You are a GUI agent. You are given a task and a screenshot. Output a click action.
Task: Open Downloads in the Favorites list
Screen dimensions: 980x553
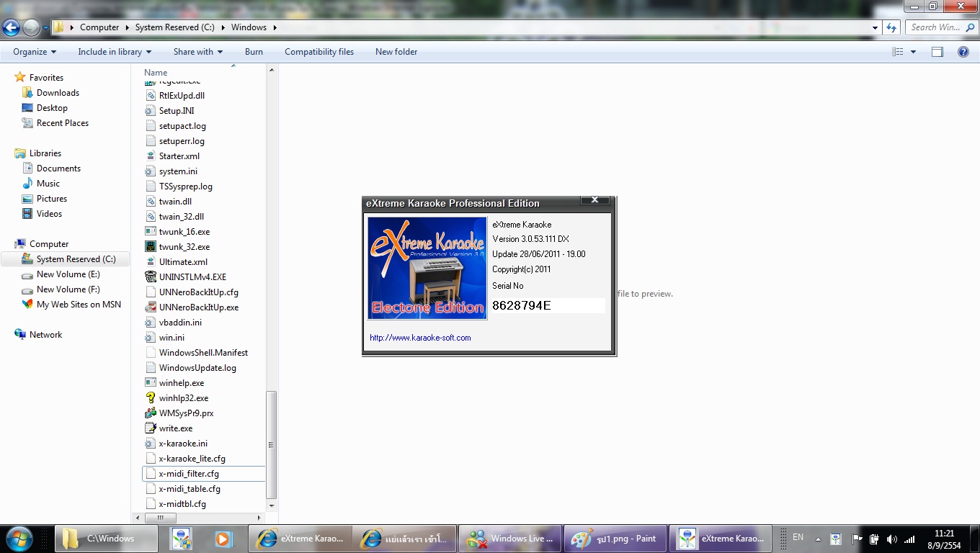(x=58, y=93)
